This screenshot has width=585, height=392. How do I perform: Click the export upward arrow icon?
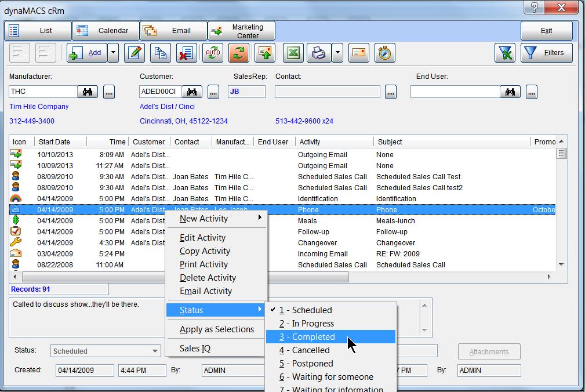265,53
